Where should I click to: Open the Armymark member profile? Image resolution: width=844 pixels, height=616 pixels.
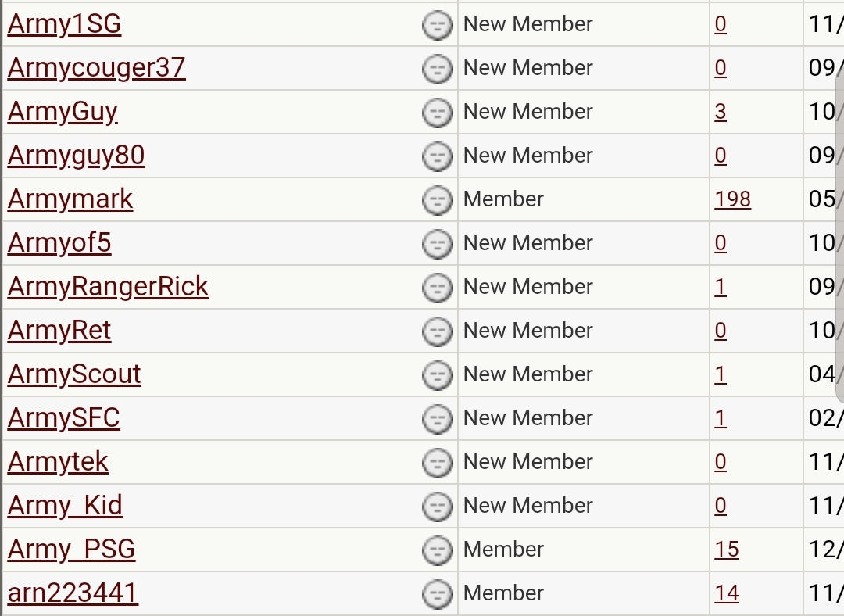[70, 199]
